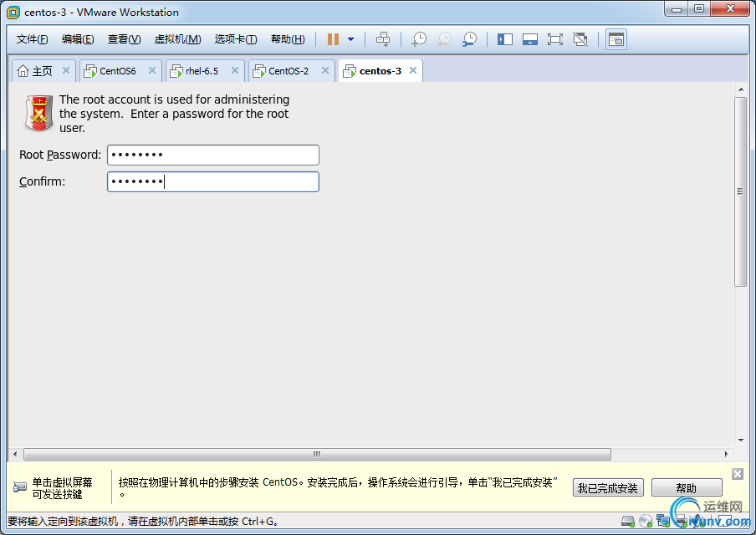Open the snapshot manager icon
Screen dimensions: 756x535
tap(469, 39)
